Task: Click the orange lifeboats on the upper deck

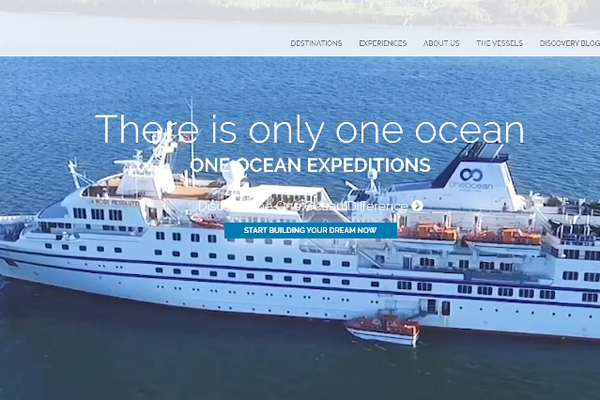Action: pyautogui.click(x=469, y=233)
